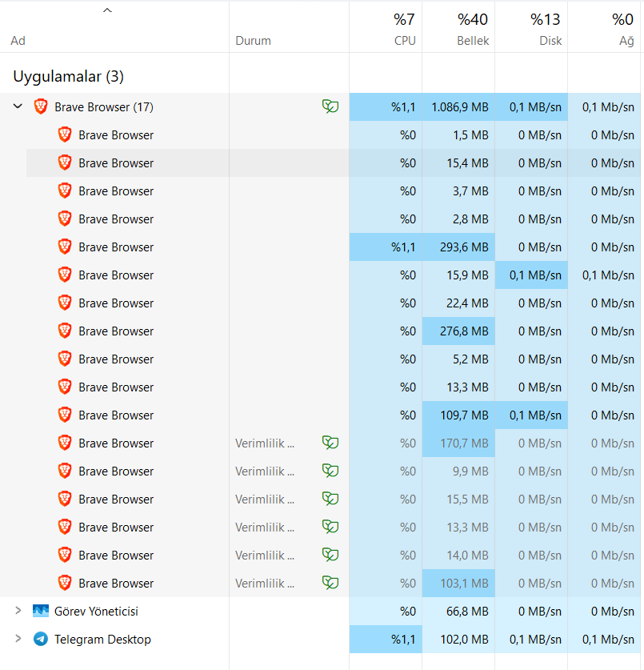Collapse the Brave Browser (17) process group
The height and width of the screenshot is (670, 644).
(x=18, y=106)
